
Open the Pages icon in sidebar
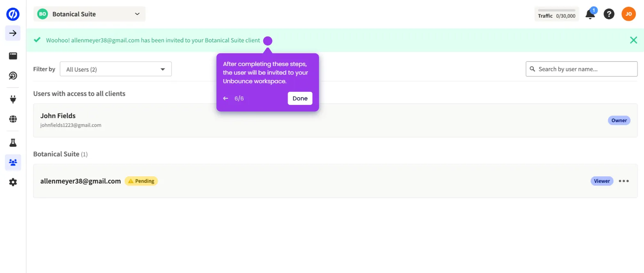13,56
